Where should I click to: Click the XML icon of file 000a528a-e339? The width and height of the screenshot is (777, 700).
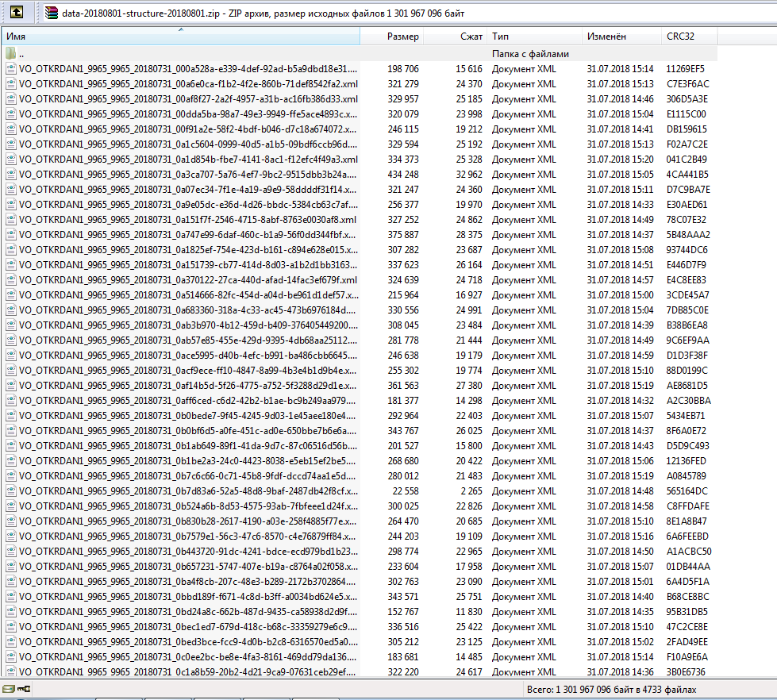tap(10, 69)
